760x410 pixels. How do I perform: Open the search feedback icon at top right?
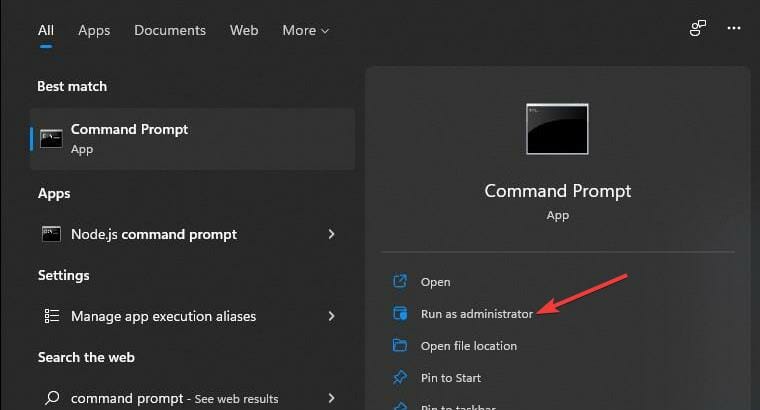point(698,29)
